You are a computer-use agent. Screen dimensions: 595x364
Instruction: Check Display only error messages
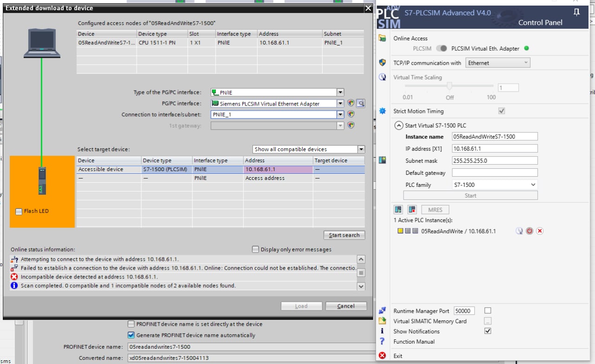pos(255,250)
